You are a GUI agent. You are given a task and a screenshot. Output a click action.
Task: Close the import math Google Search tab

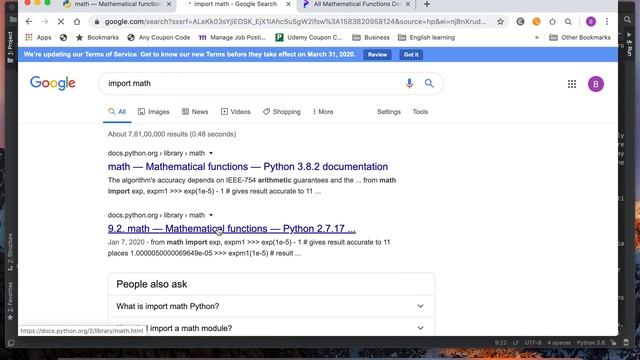pyautogui.click(x=289, y=4)
